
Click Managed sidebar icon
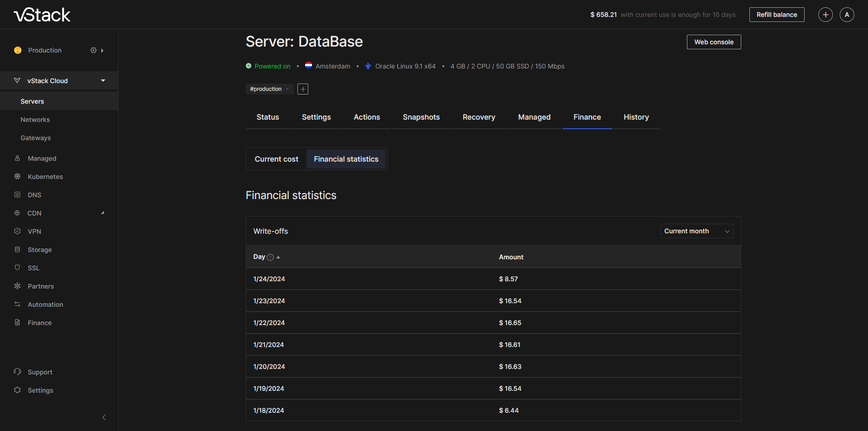coord(17,158)
